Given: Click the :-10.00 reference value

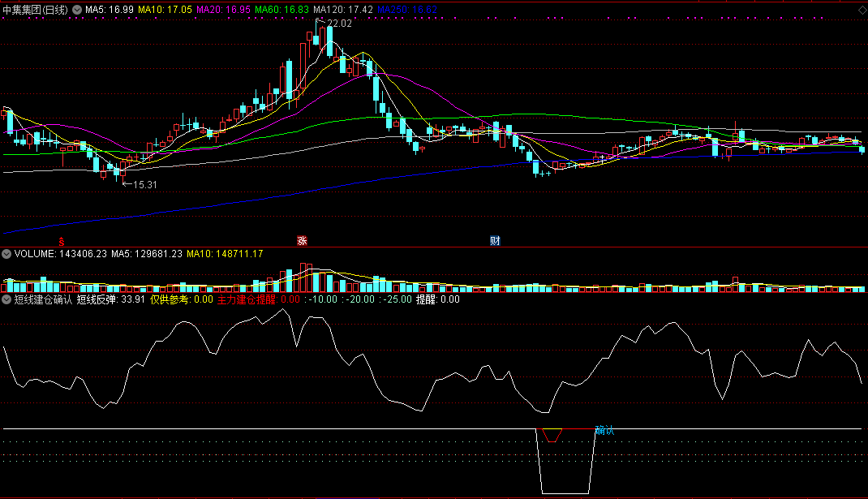Looking at the screenshot, I should [x=321, y=299].
